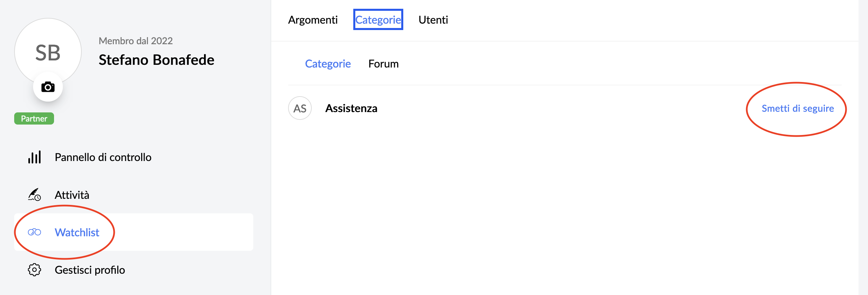The width and height of the screenshot is (868, 295).
Task: Click the Stefano Bonafede name heading
Action: (156, 60)
